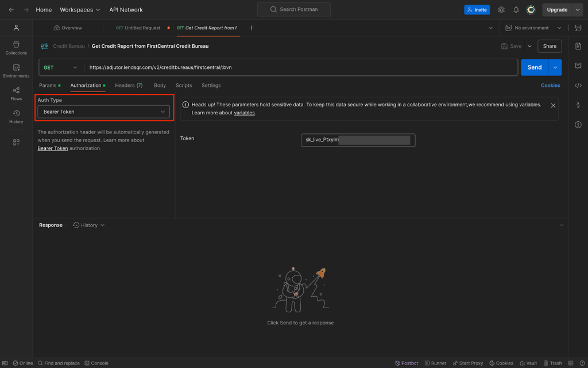Screen dimensions: 588x368
Task: Follow the Bearer Token help link
Action: click(x=53, y=148)
